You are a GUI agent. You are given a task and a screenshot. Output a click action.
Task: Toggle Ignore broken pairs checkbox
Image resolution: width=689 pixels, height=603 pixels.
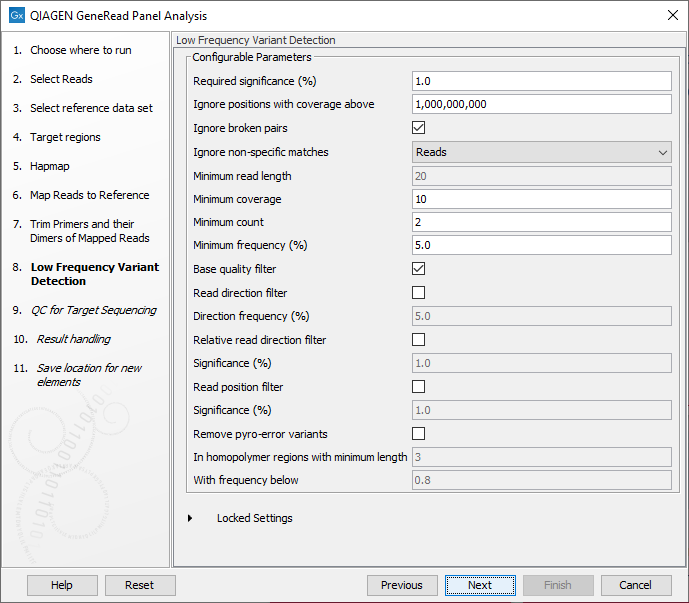click(418, 128)
